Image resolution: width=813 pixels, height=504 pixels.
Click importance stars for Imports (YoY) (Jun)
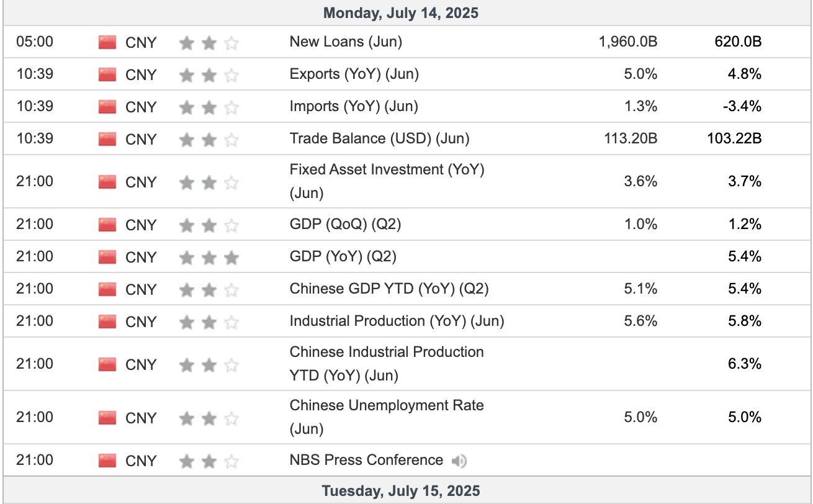[209, 107]
